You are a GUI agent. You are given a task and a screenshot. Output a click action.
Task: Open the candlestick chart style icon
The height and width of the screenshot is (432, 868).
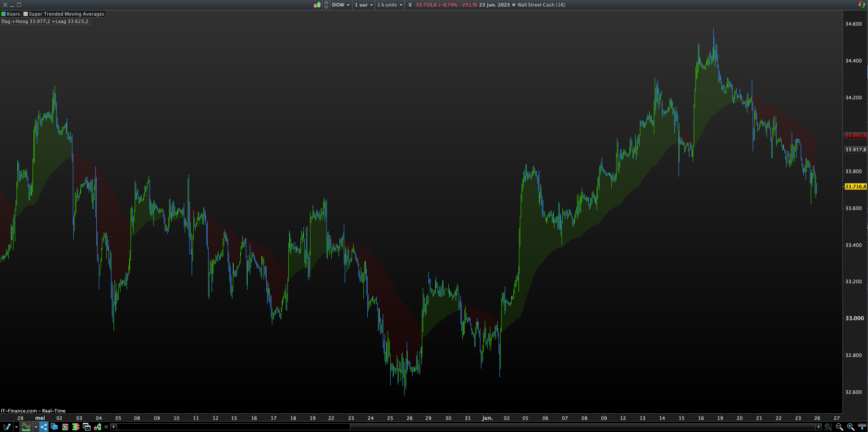click(317, 5)
